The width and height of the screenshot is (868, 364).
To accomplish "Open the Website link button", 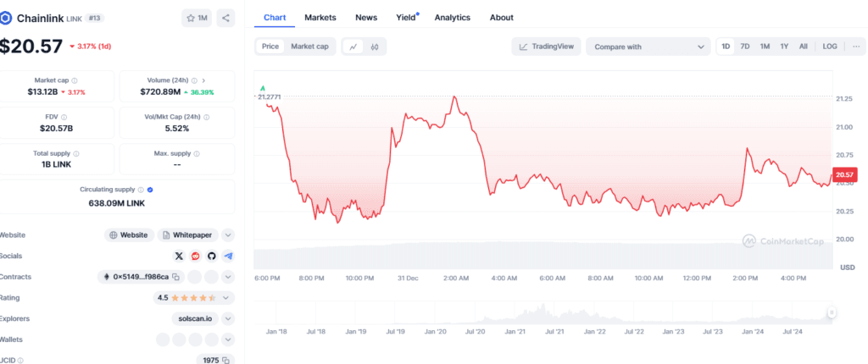I will [129, 235].
